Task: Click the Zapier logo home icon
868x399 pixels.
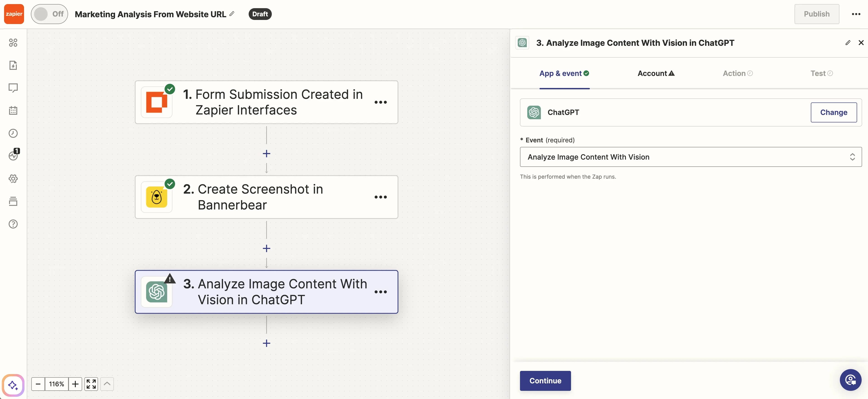Action: [14, 14]
